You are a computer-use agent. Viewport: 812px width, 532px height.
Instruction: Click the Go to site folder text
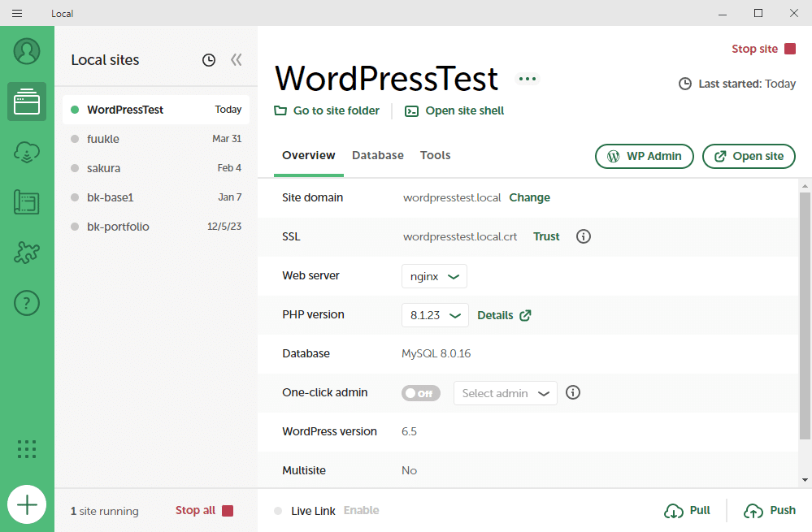336,110
